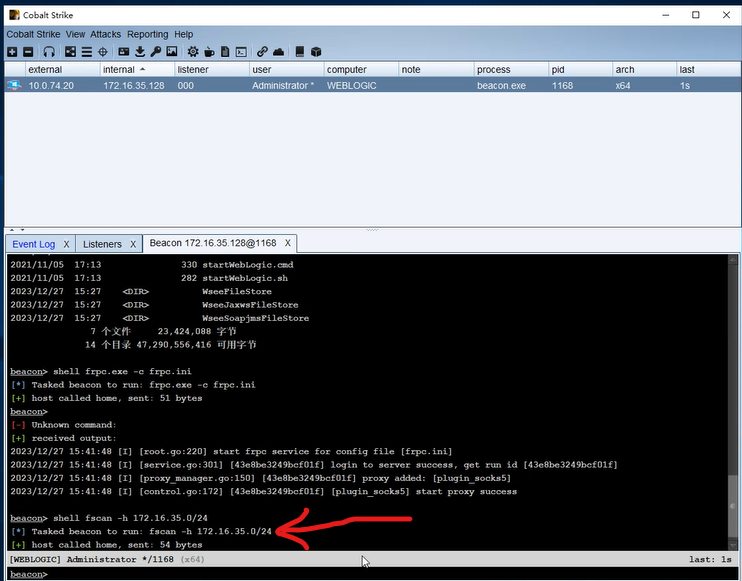This screenshot has height=581, width=742.
Task: Click the split pane collapse arrows above tabs
Action: coord(17,230)
